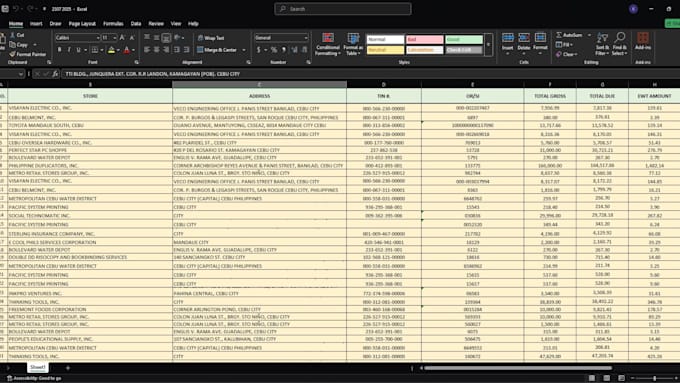680x383 pixels.
Task: Apply the yellow Fill Color bucket
Action: coord(111,50)
